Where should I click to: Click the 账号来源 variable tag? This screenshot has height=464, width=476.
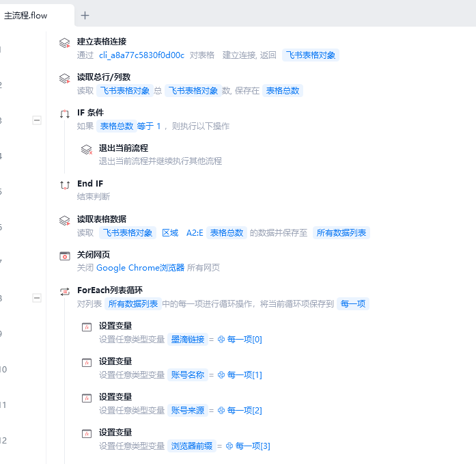click(x=188, y=411)
